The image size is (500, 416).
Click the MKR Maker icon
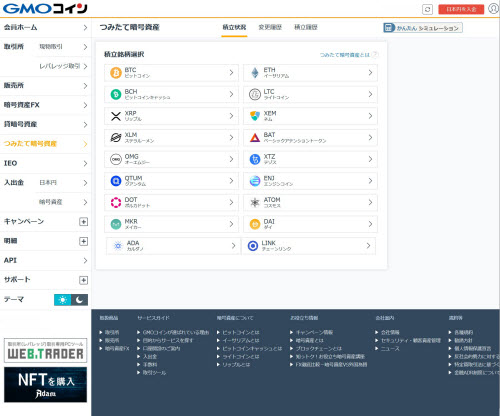[116, 224]
